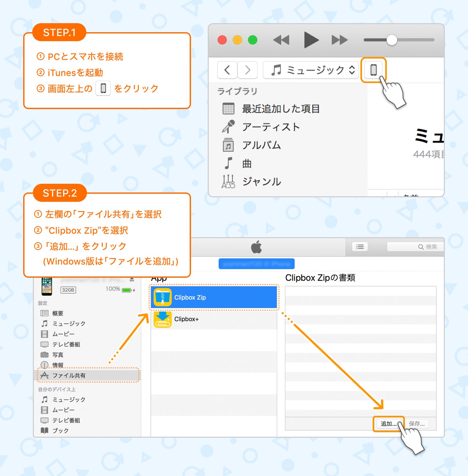
Task: Click the Clipbox Zipの書類 file list area
Action: 361,351
